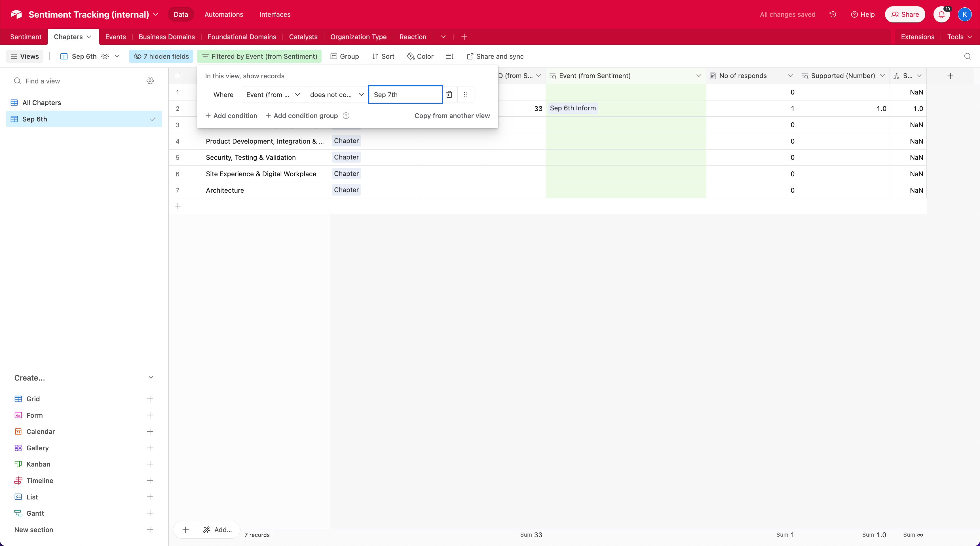
Task: Click Copy from another view
Action: 452,116
